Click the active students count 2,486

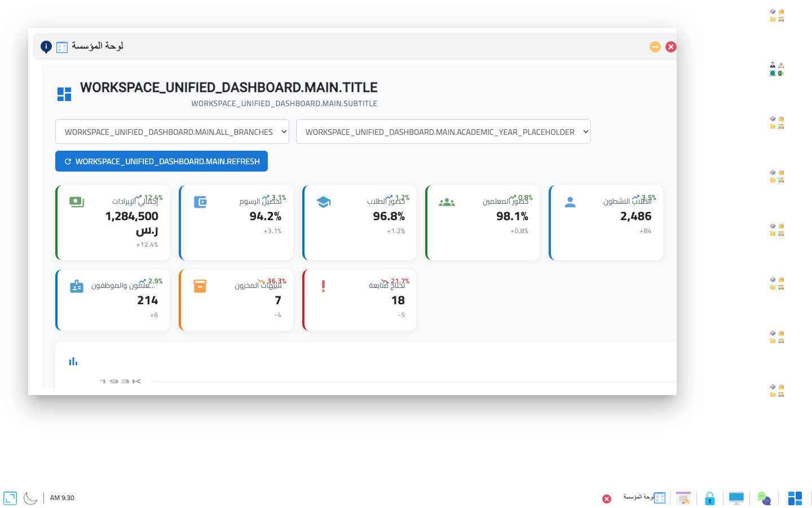tap(636, 216)
